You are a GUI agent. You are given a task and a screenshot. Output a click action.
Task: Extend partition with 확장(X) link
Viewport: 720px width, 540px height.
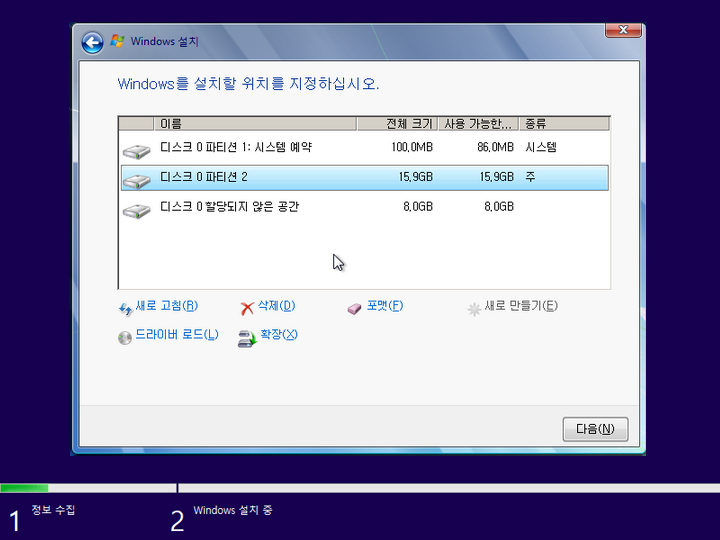279,335
